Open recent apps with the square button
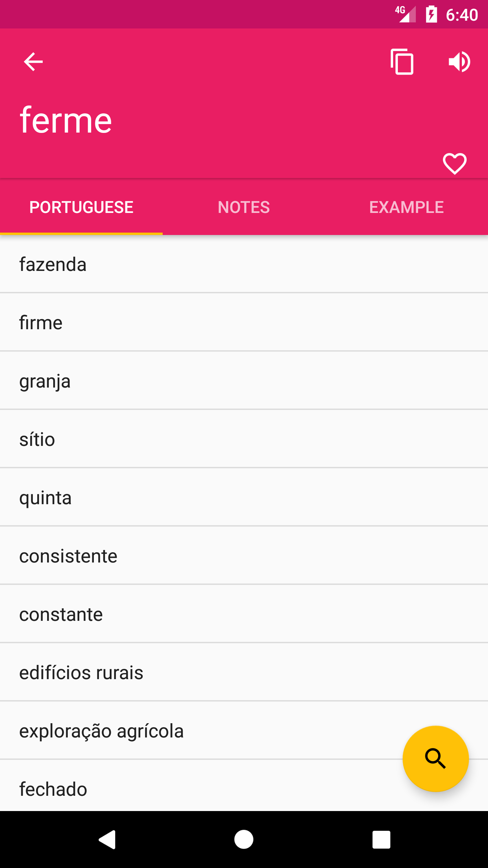This screenshot has height=868, width=488. point(381,839)
